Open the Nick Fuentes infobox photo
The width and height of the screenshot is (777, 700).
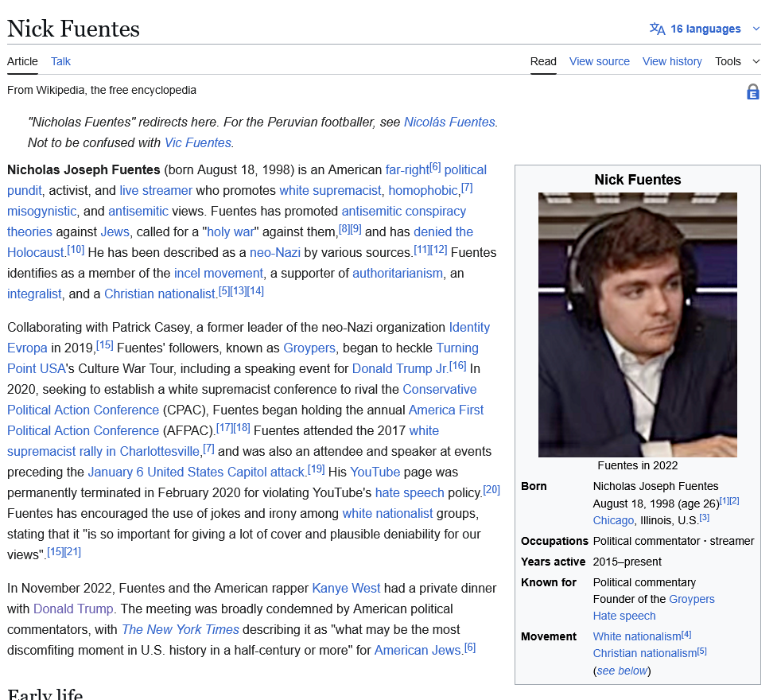(638, 325)
